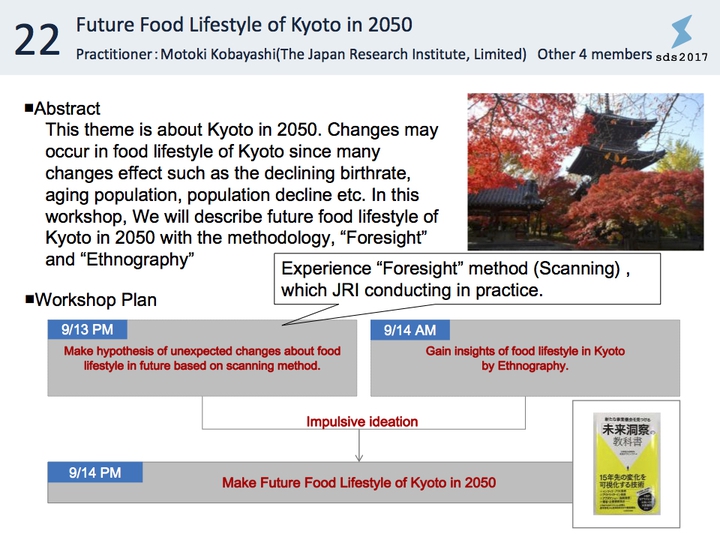Select the Kyoto pagoda autumn photo

[x=585, y=172]
